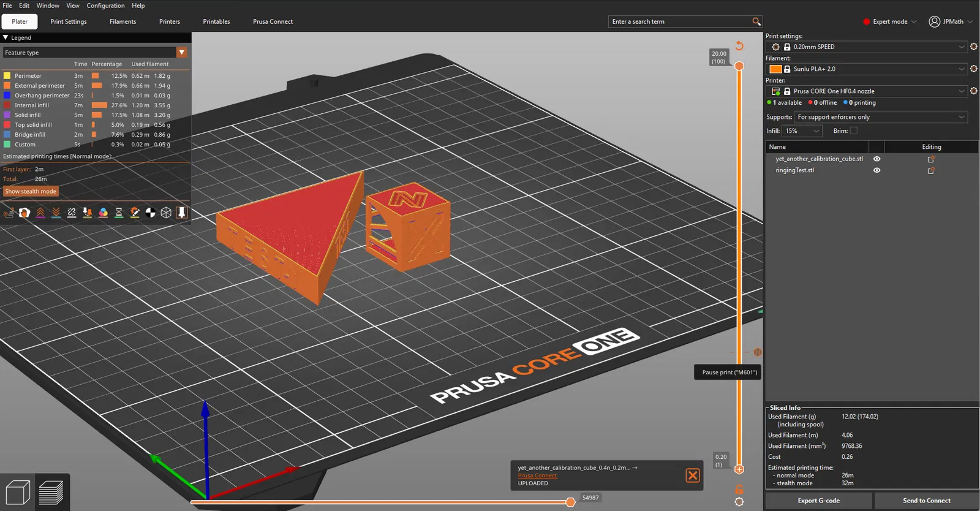Open the Infill percentage dropdown

[x=802, y=131]
